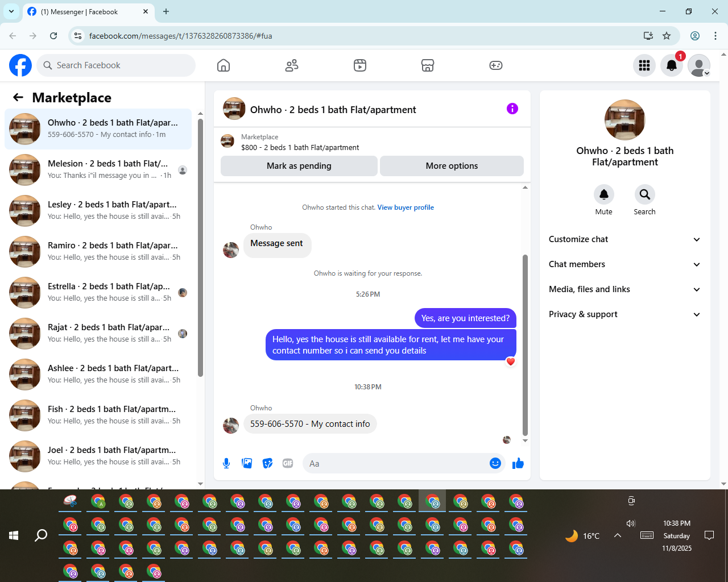Switch to Messenger Facebook browser tab
The height and width of the screenshot is (582, 728).
click(88, 11)
